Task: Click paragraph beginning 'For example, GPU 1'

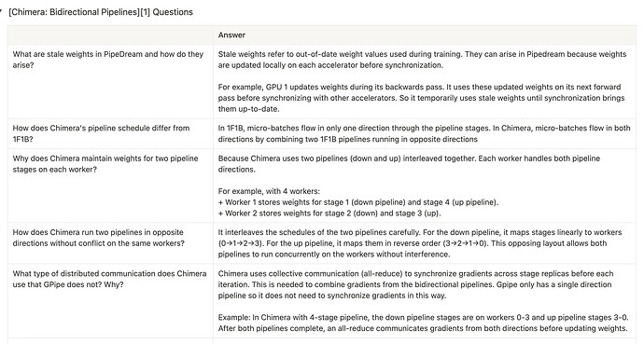Action: (421, 98)
